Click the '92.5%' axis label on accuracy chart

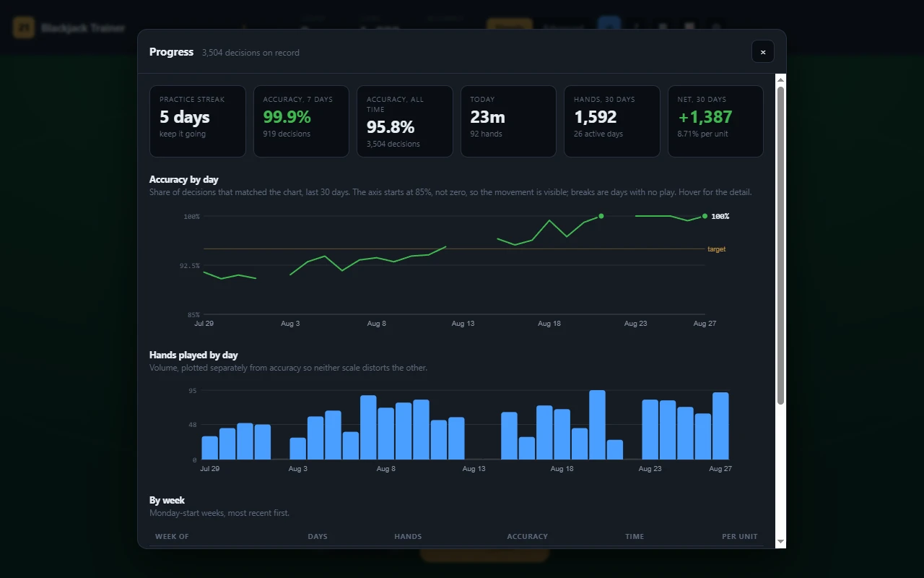190,266
